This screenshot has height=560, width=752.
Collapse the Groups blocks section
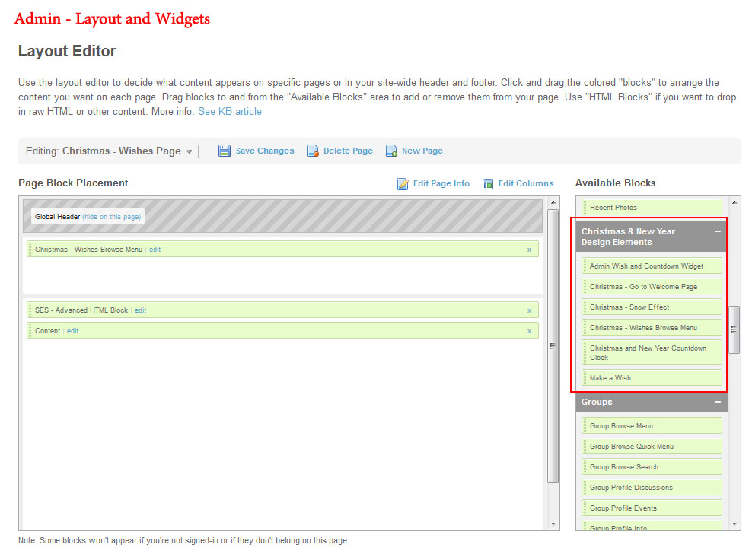717,402
